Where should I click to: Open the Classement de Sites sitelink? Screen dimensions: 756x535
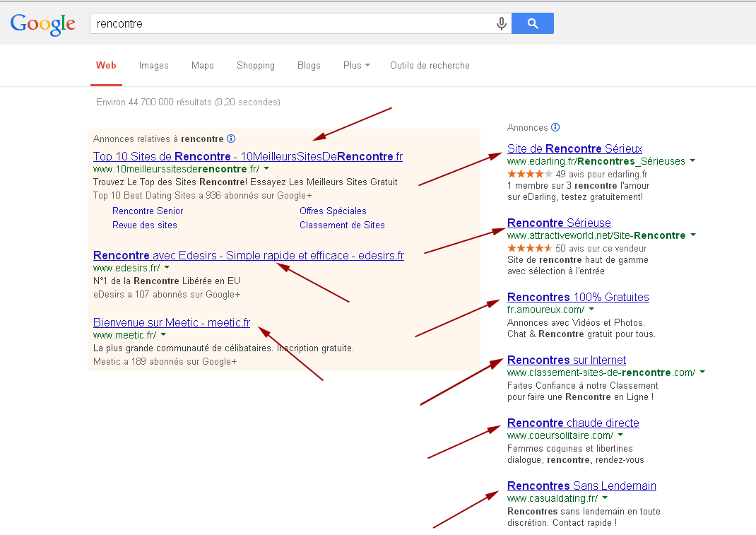342,225
